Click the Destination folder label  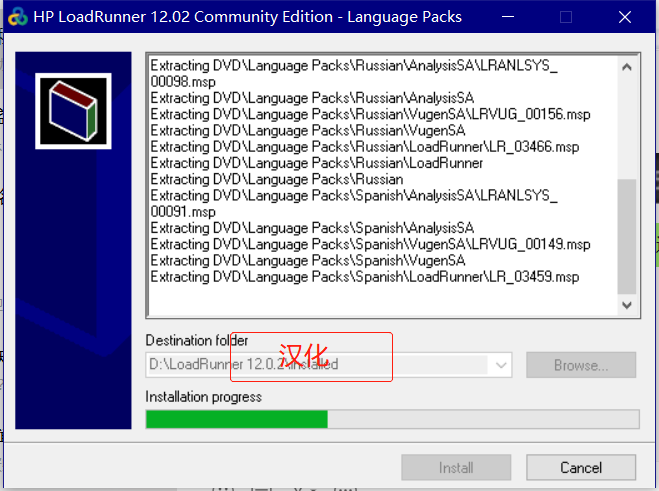197,340
